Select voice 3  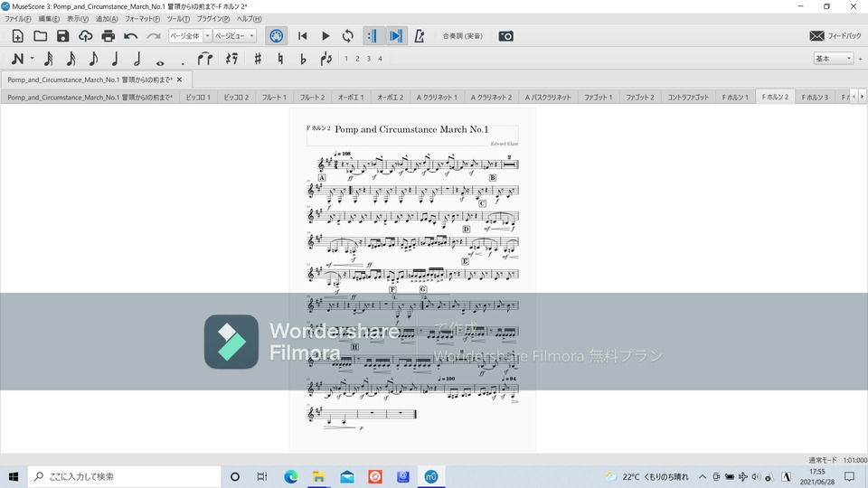[x=369, y=59]
